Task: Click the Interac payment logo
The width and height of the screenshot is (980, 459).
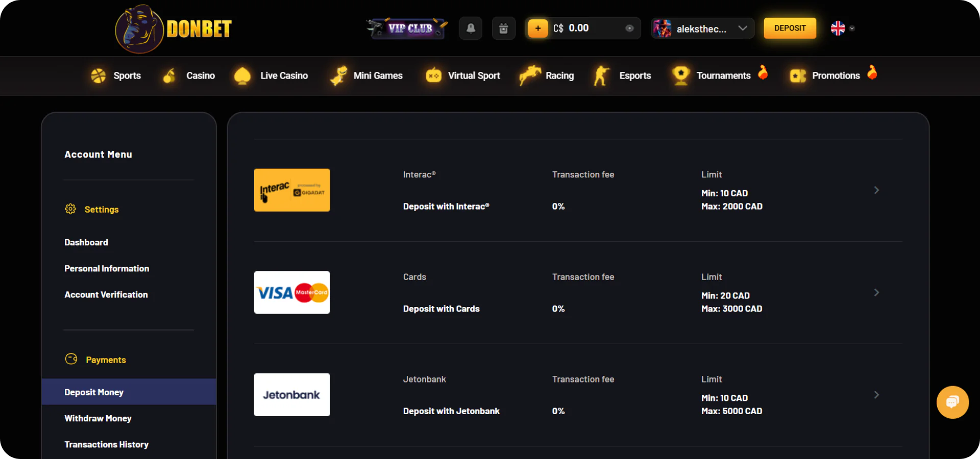Action: click(292, 190)
